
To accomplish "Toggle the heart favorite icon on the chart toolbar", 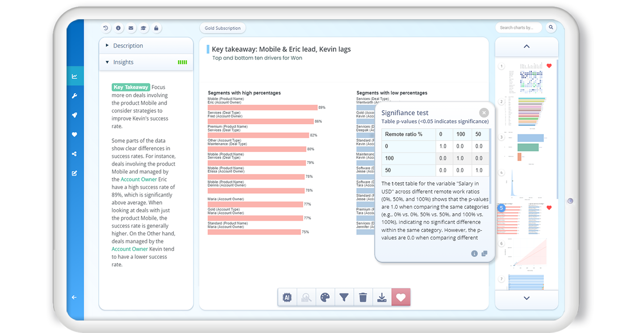I will (401, 297).
